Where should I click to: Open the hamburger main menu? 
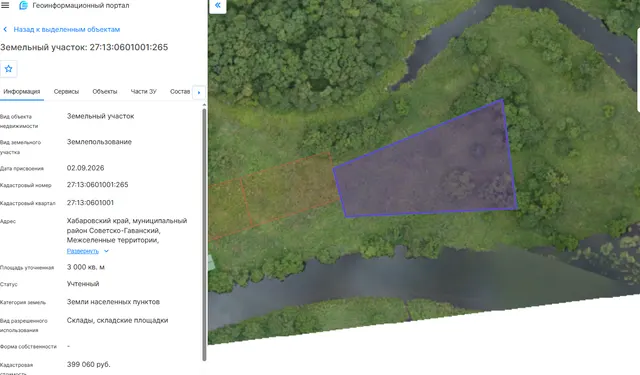tap(5, 5)
